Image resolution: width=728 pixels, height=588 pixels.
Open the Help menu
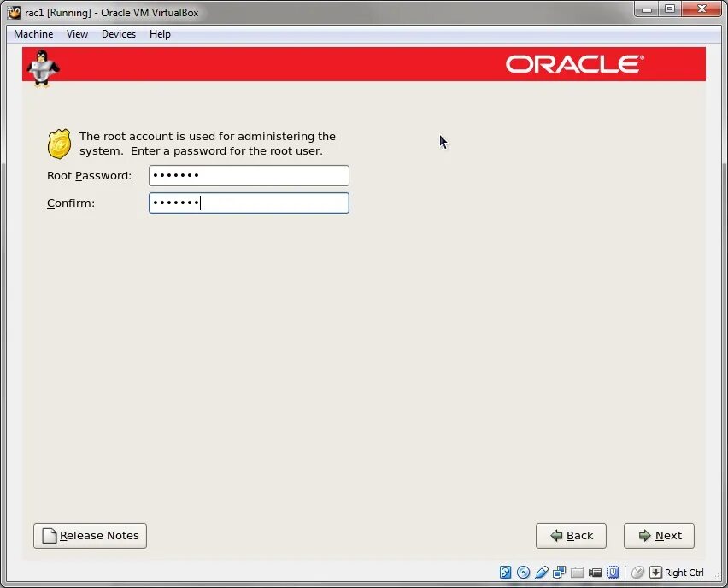click(160, 34)
